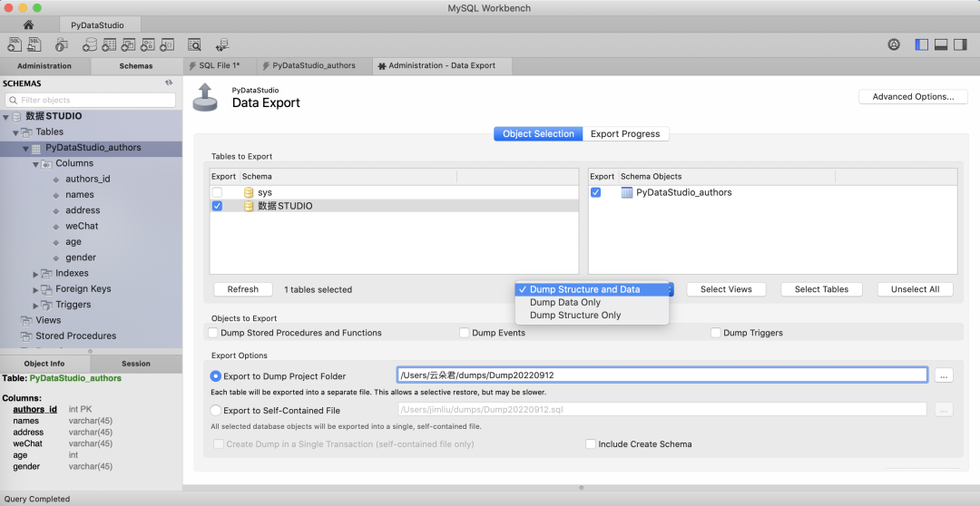Click the Advanced Options button

[912, 97]
